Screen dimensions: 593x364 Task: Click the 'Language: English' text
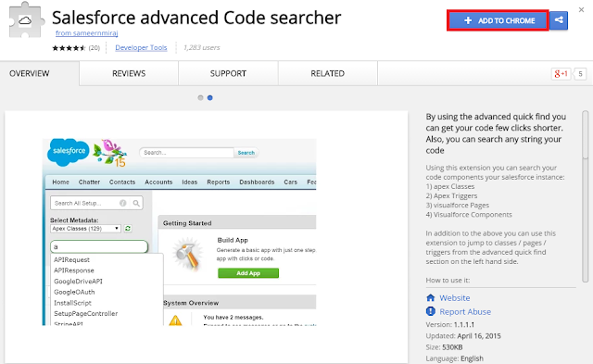(455, 358)
